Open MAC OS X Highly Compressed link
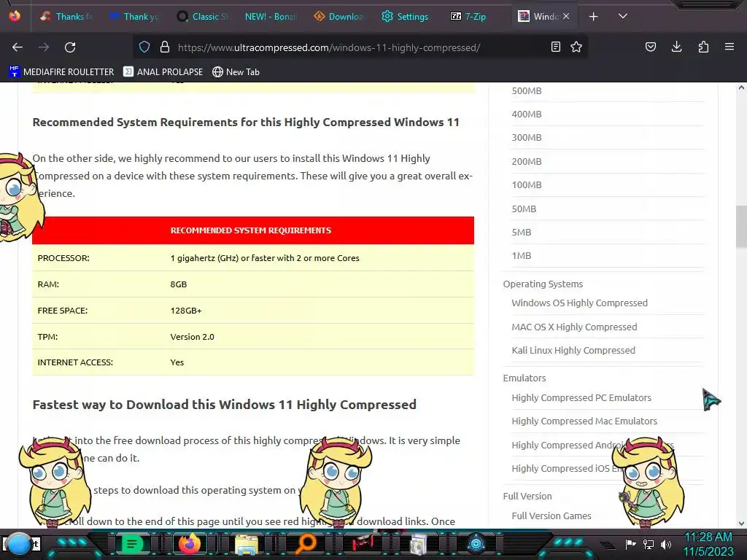Image resolution: width=747 pixels, height=560 pixels. coord(574,327)
